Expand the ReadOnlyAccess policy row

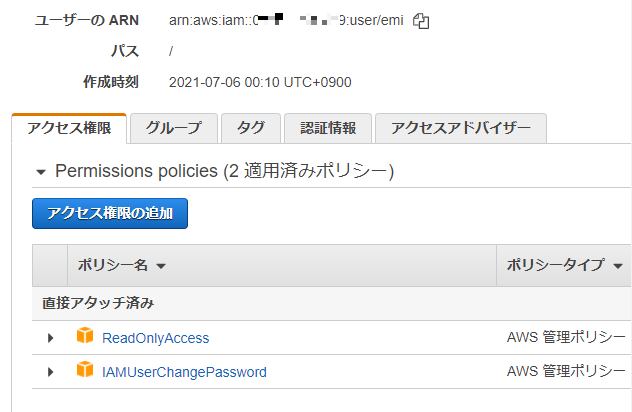pos(50,337)
